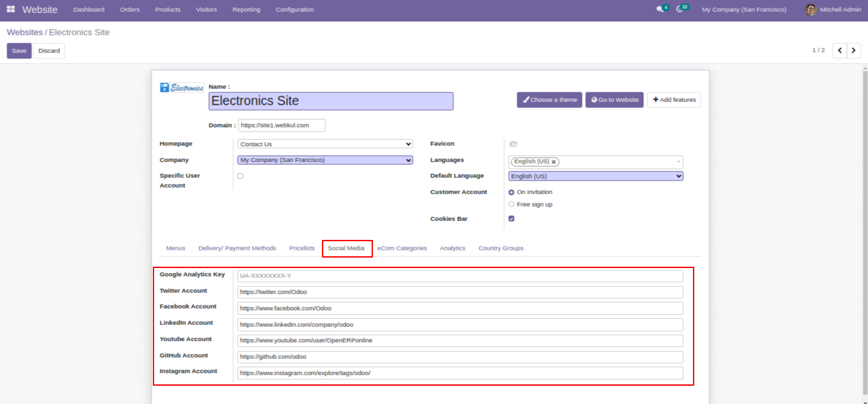Open the conversations message icon
Screen dimensions: 868x404
pyautogui.click(x=660, y=9)
